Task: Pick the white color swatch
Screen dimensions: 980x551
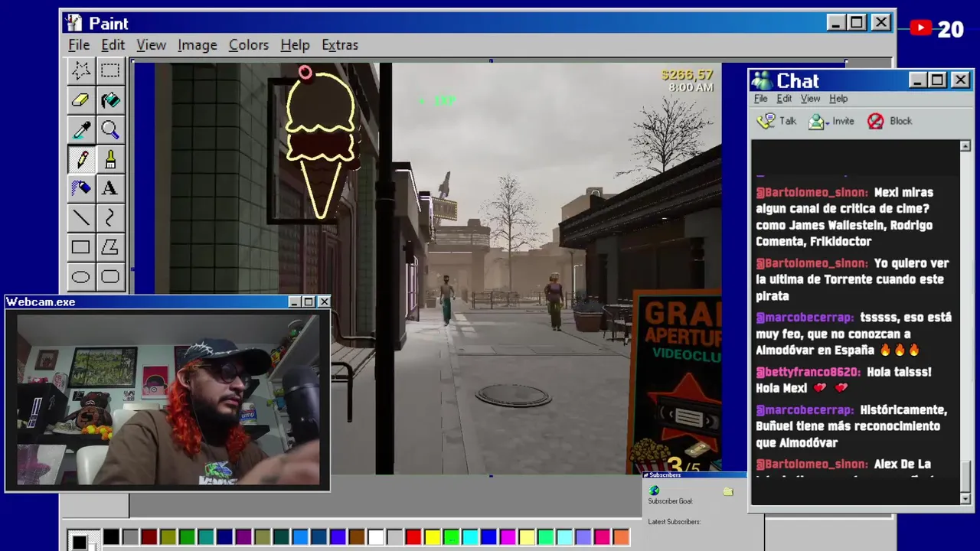Action: [375, 537]
